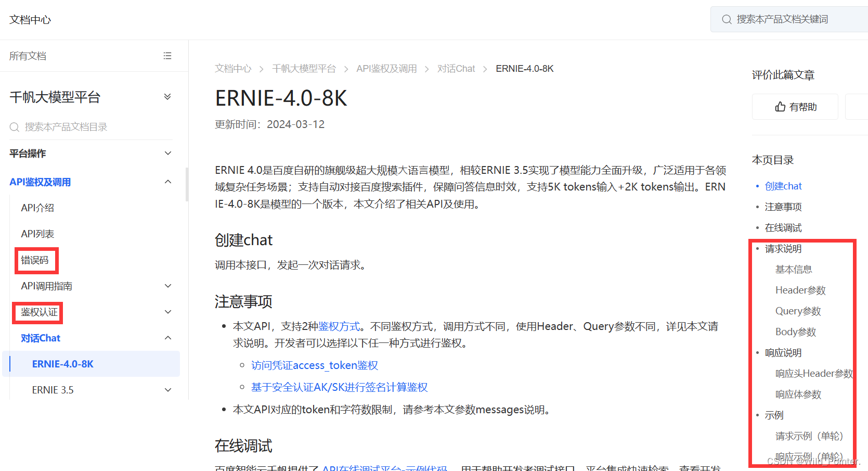Click the magnifier icon in the sidebar directory search
868x471 pixels.
point(15,127)
